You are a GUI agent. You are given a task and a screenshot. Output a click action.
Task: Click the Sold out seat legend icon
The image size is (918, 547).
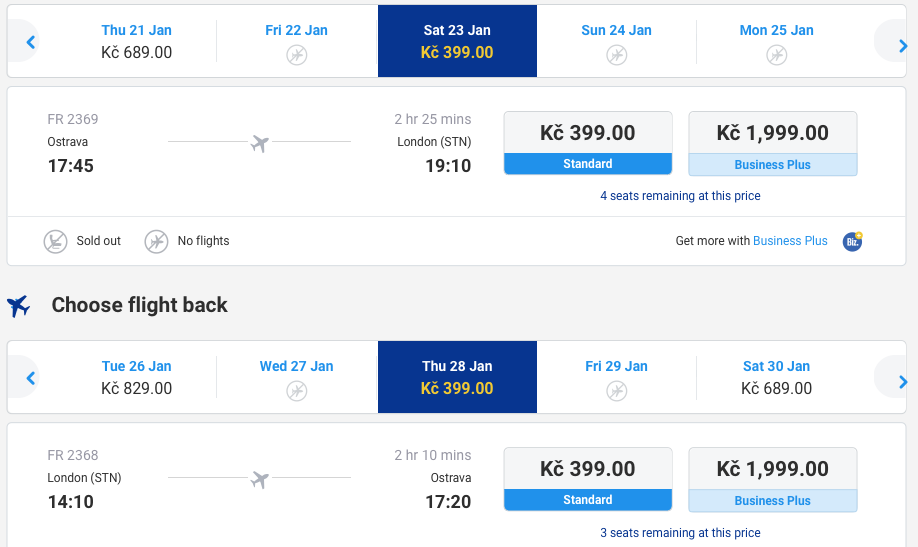click(x=56, y=241)
